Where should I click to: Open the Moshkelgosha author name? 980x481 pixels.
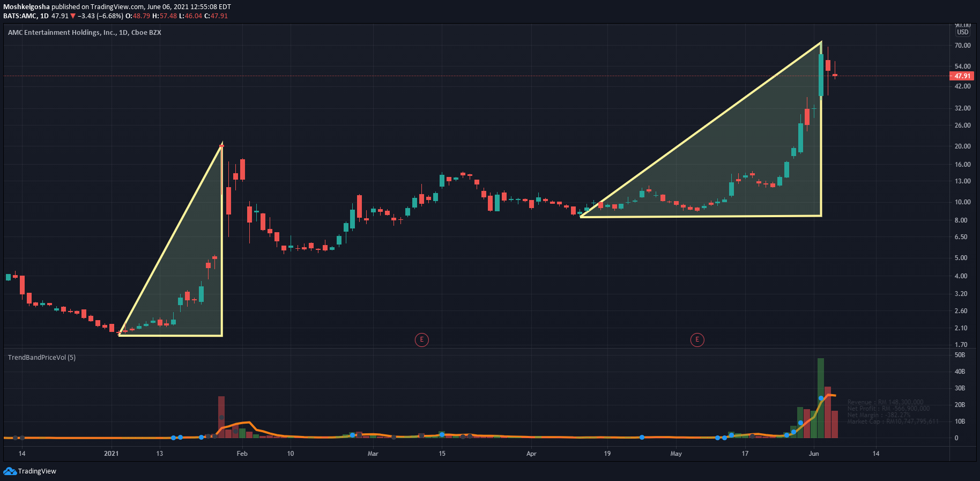click(26, 6)
